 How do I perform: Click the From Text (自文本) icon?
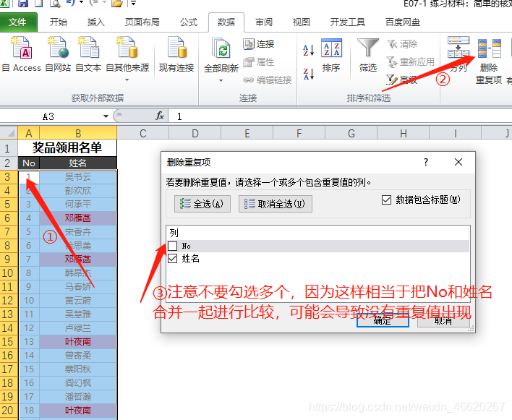[x=88, y=48]
